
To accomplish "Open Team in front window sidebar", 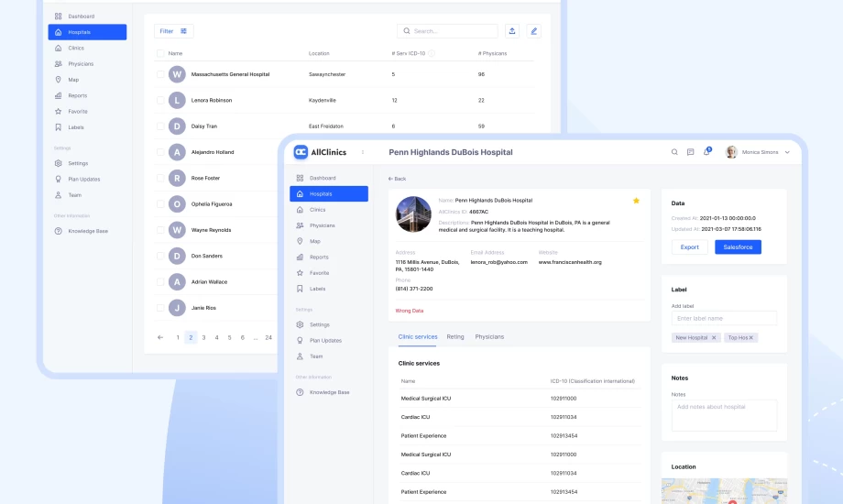I will pos(329,356).
